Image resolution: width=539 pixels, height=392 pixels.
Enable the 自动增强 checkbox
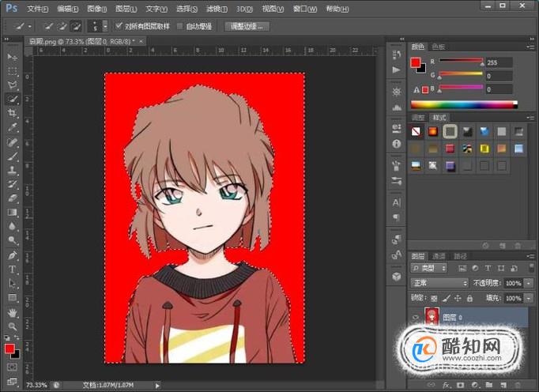(x=179, y=26)
